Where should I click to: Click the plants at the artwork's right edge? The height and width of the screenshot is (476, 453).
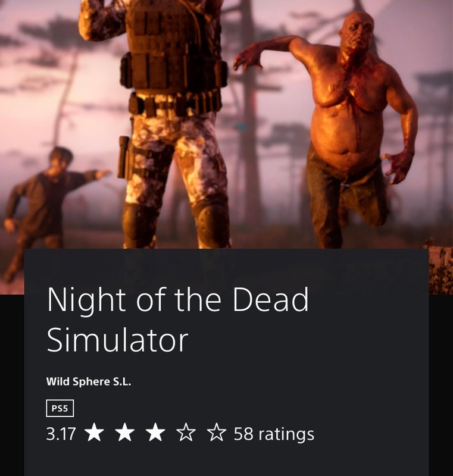point(441,269)
